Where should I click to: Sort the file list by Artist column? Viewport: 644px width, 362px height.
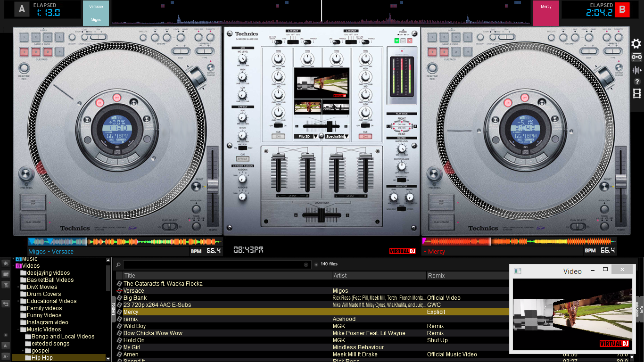point(340,276)
